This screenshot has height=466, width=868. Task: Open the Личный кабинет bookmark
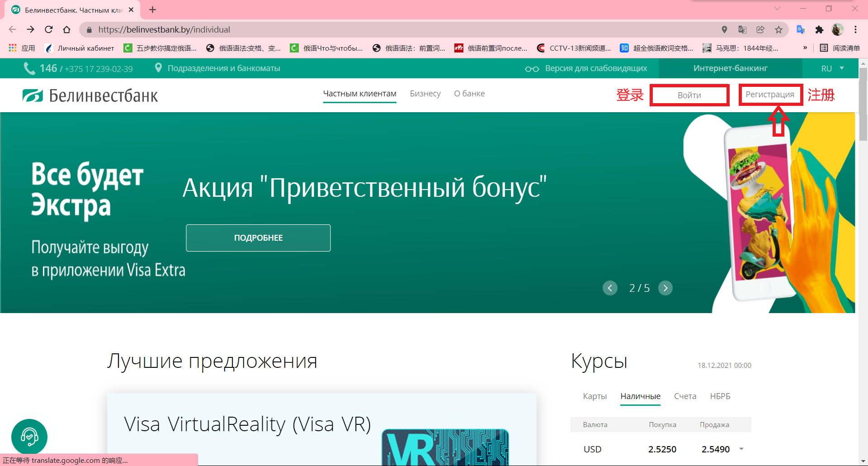pos(80,48)
